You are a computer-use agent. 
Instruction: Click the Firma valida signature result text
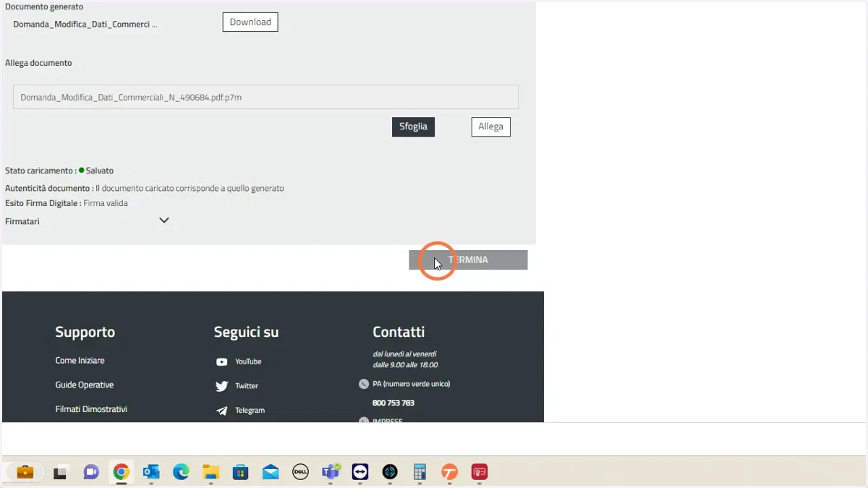[x=106, y=203]
